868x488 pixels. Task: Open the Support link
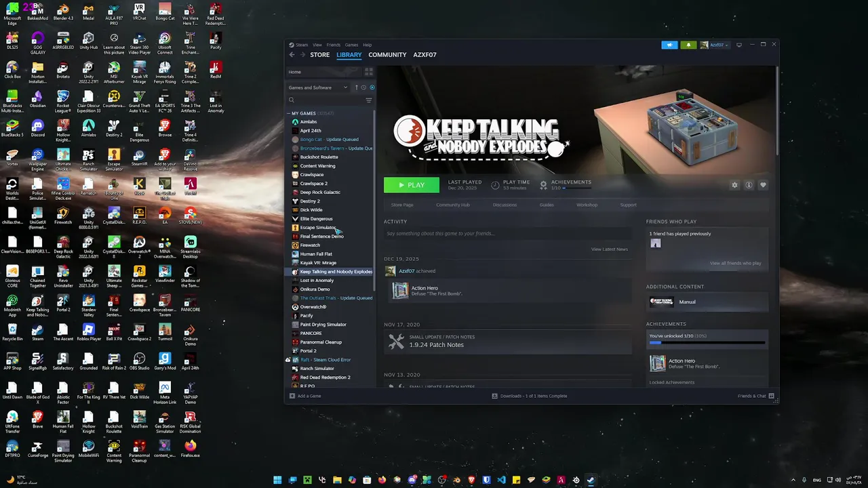[628, 205]
